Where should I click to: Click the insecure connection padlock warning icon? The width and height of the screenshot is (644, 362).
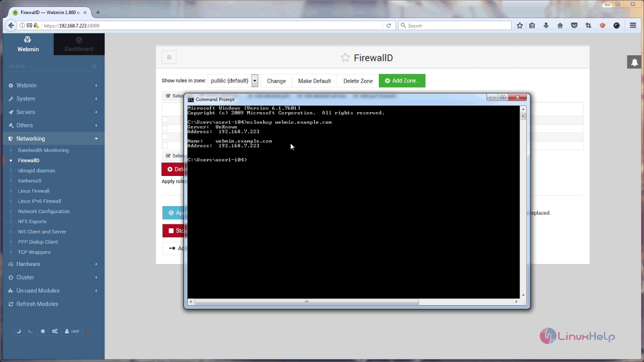[x=36, y=26]
